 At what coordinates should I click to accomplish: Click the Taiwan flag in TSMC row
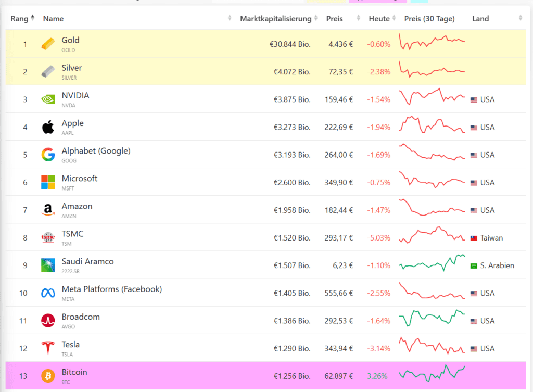click(474, 238)
